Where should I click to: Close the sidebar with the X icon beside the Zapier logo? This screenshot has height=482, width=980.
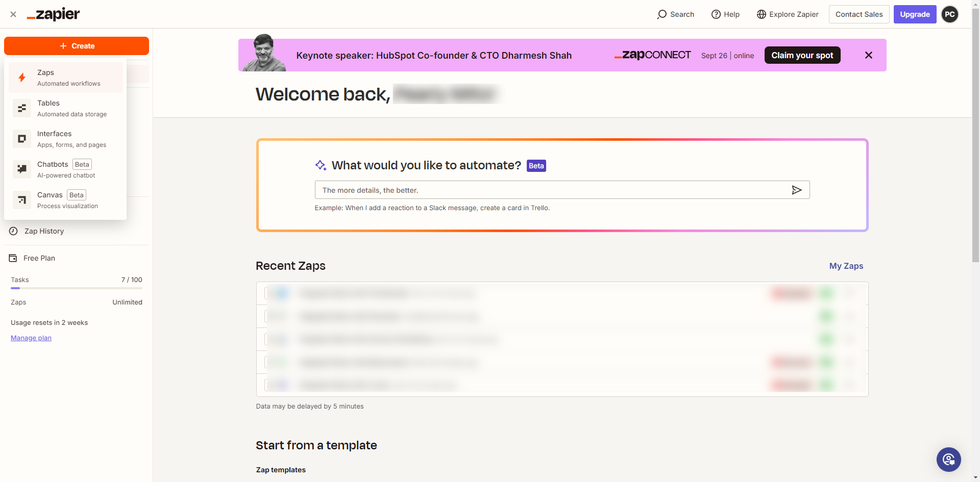coord(13,14)
